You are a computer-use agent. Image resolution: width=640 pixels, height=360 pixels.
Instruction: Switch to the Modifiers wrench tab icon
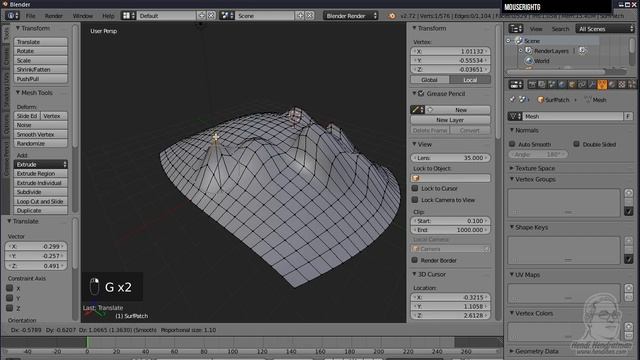[x=592, y=84]
